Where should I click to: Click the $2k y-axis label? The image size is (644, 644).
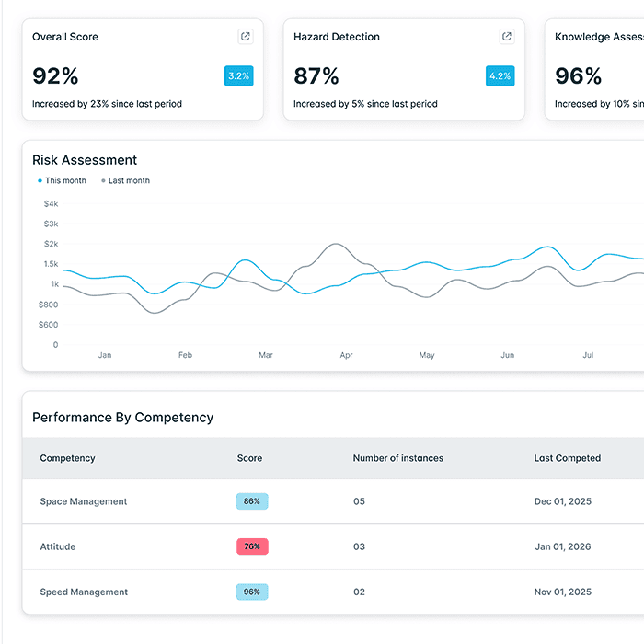(x=52, y=244)
